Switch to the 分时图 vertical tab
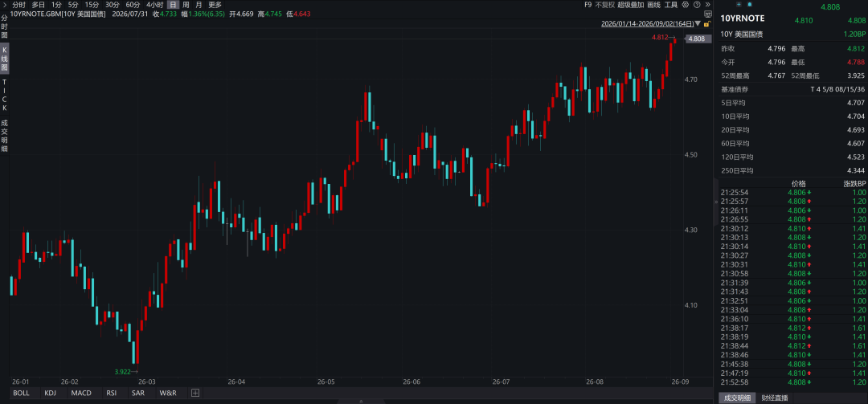This screenshot has height=404, width=868. click(x=5, y=26)
